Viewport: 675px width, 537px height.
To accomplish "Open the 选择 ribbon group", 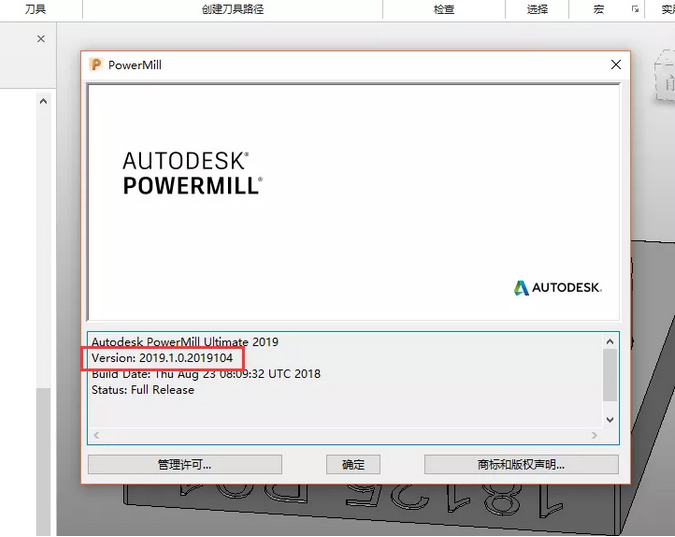I will click(537, 9).
